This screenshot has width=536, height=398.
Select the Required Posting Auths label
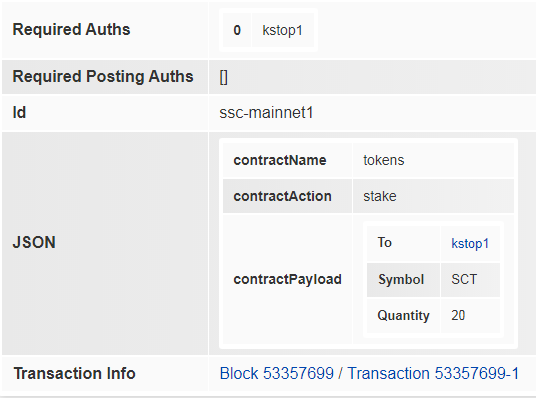coord(103,76)
